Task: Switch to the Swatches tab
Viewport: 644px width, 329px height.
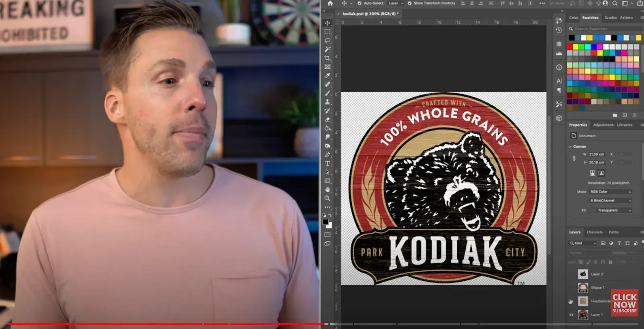Action: (x=590, y=18)
